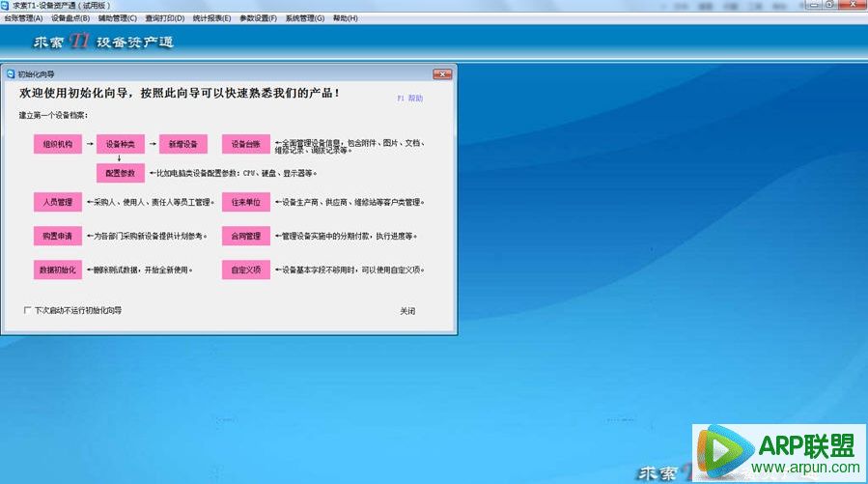Open the F1 帮助 help link

[x=410, y=98]
